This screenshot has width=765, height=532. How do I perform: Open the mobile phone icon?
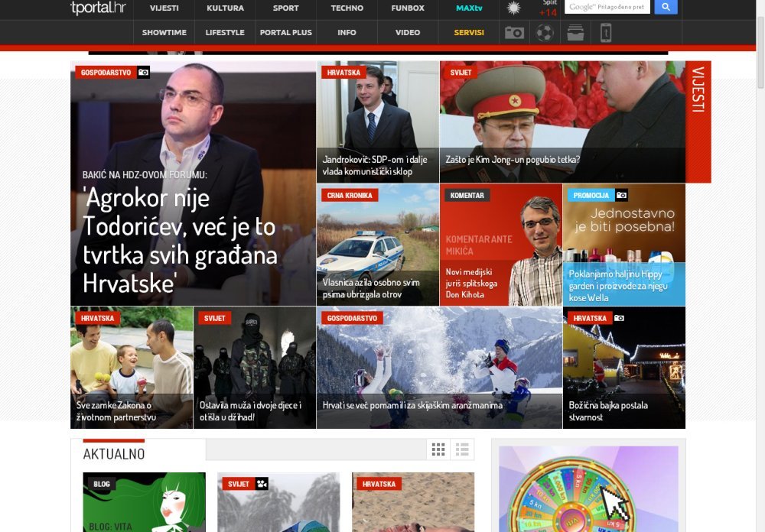606,33
